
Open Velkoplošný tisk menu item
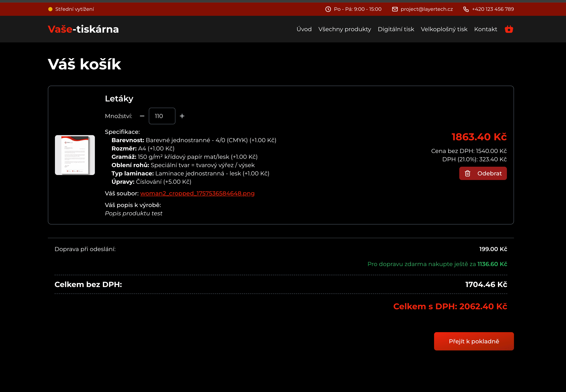(x=444, y=29)
